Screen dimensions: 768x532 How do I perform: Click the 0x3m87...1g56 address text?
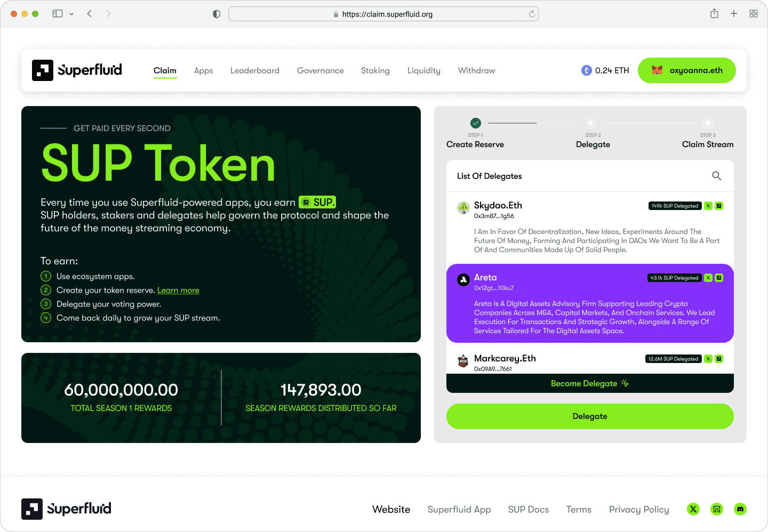click(x=494, y=216)
